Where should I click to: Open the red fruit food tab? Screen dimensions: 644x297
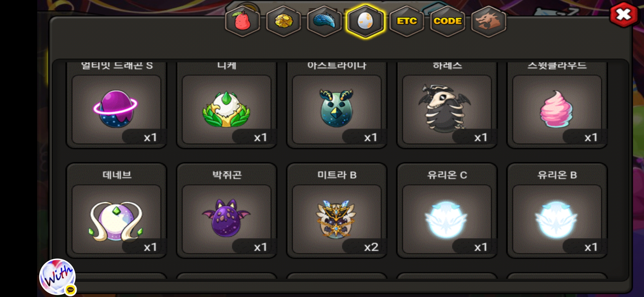tap(242, 21)
